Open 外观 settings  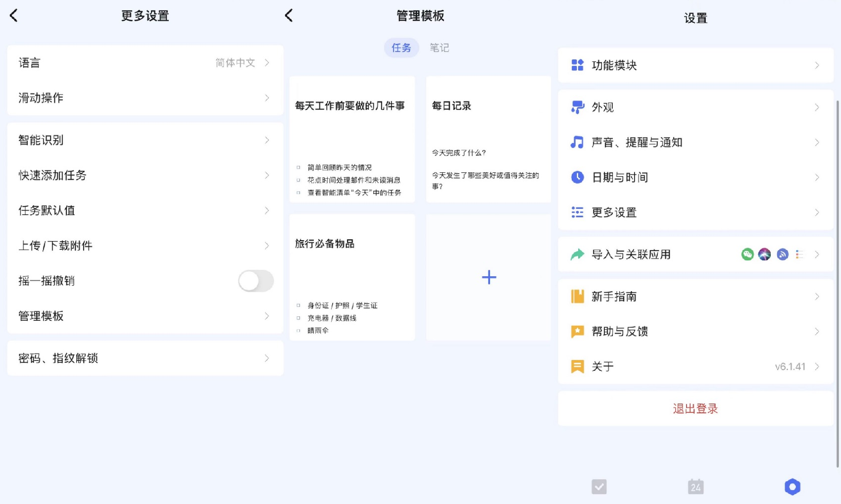pos(695,107)
